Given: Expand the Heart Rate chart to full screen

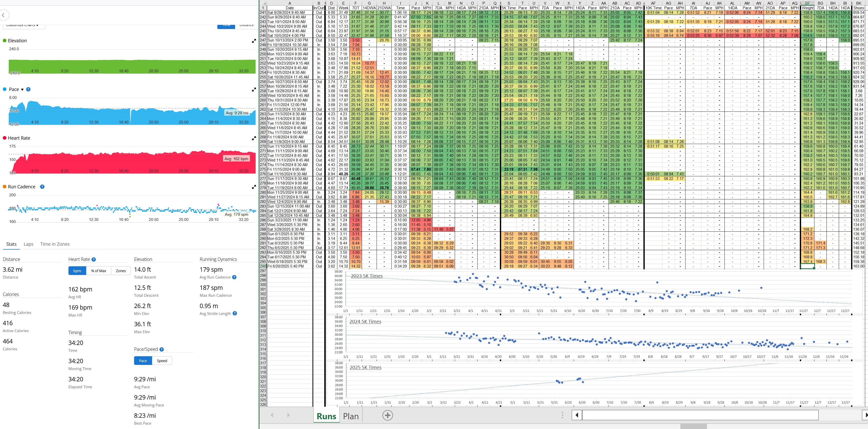Looking at the screenshot, I should click(x=254, y=138).
